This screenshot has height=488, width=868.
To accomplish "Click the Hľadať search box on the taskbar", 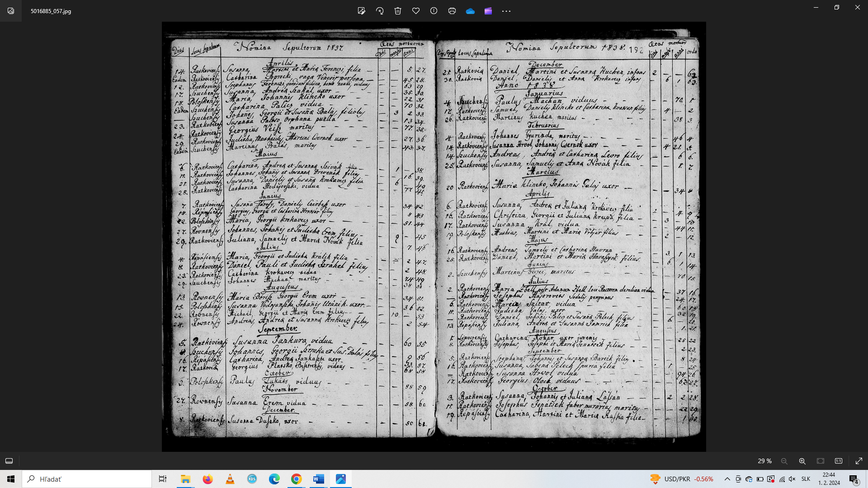I will pos(87,479).
